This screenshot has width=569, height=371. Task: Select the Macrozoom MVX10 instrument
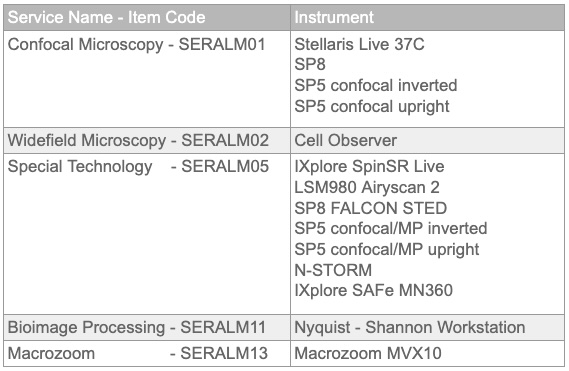368,353
